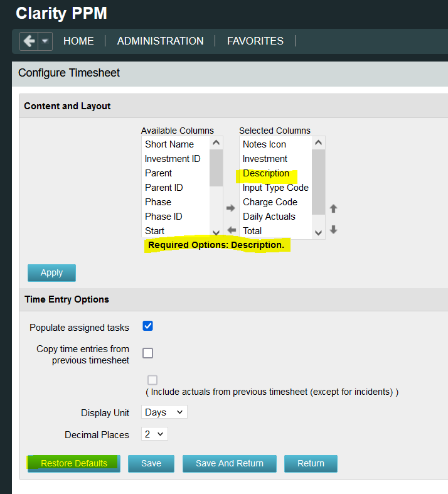Select Short Name in Available Columns
Image resolution: width=448 pixels, height=494 pixels.
175,144
